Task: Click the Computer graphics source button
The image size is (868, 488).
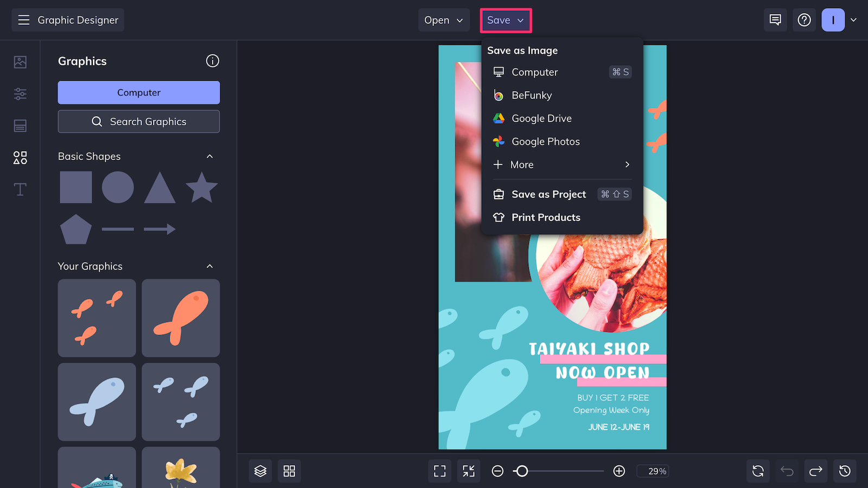Action: 138,92
